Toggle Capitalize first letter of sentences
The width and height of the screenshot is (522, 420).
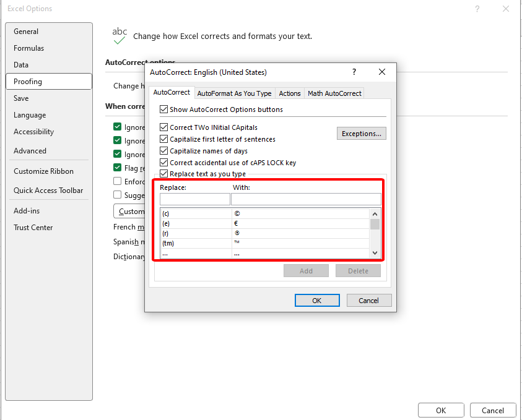[x=163, y=139]
